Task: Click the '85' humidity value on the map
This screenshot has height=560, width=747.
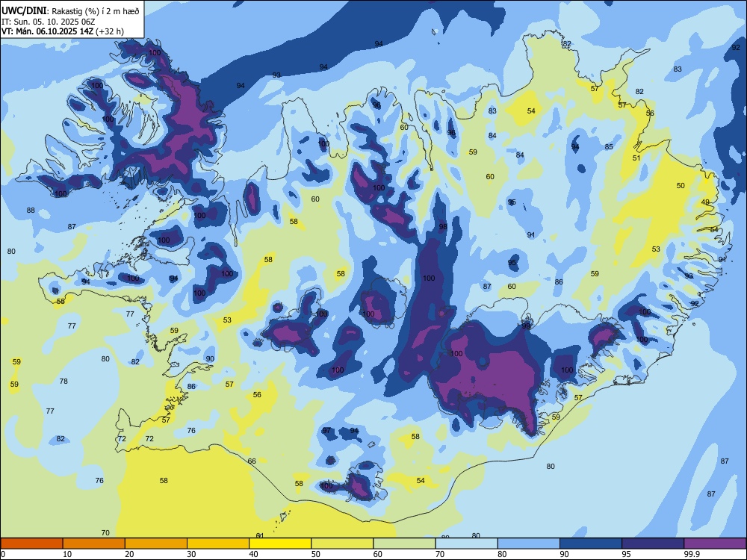Action: point(609,146)
